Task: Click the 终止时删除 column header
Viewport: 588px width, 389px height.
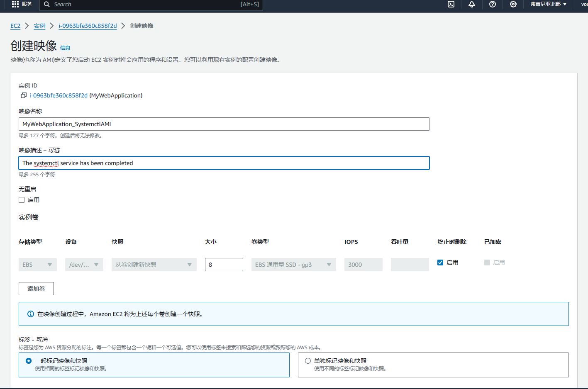Action: (x=452, y=242)
